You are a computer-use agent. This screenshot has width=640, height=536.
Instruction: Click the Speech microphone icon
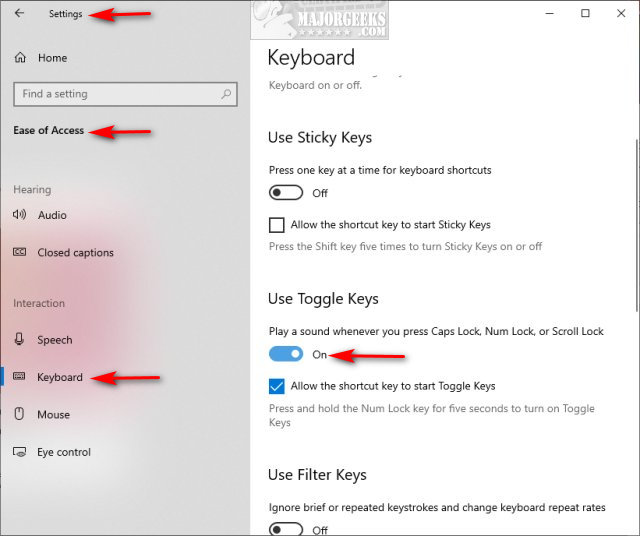[20, 340]
